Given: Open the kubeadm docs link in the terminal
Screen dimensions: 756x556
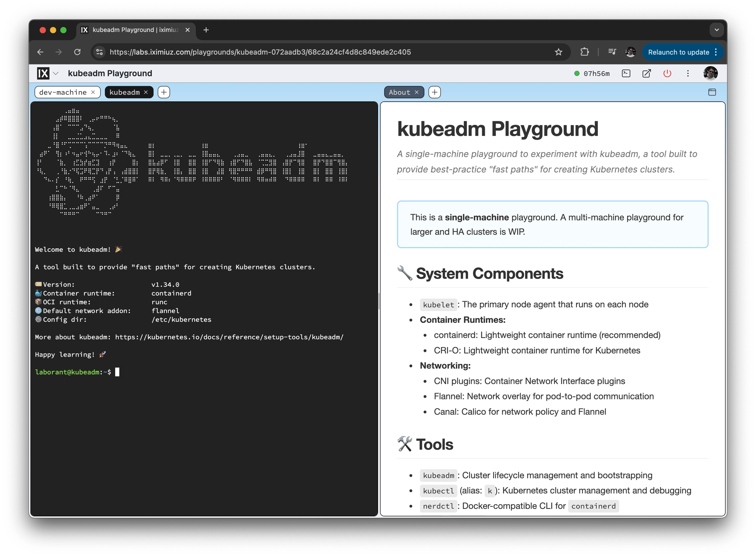Looking at the screenshot, I should (229, 337).
